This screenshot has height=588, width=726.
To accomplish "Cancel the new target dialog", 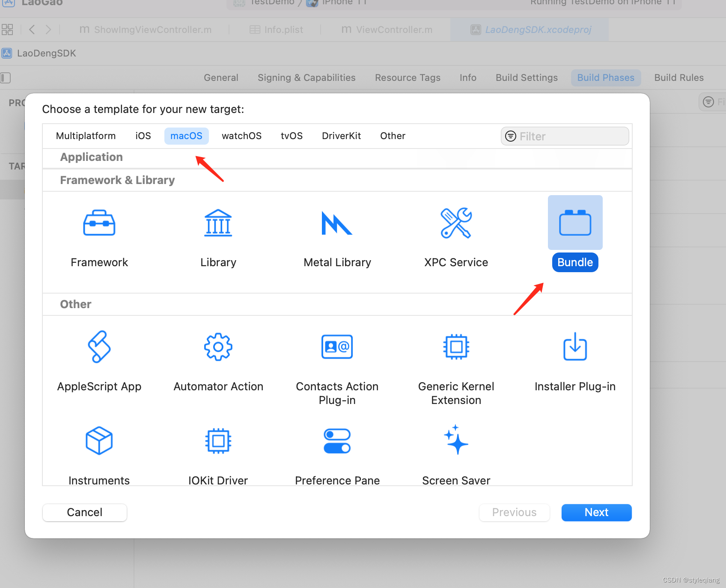I will 85,512.
